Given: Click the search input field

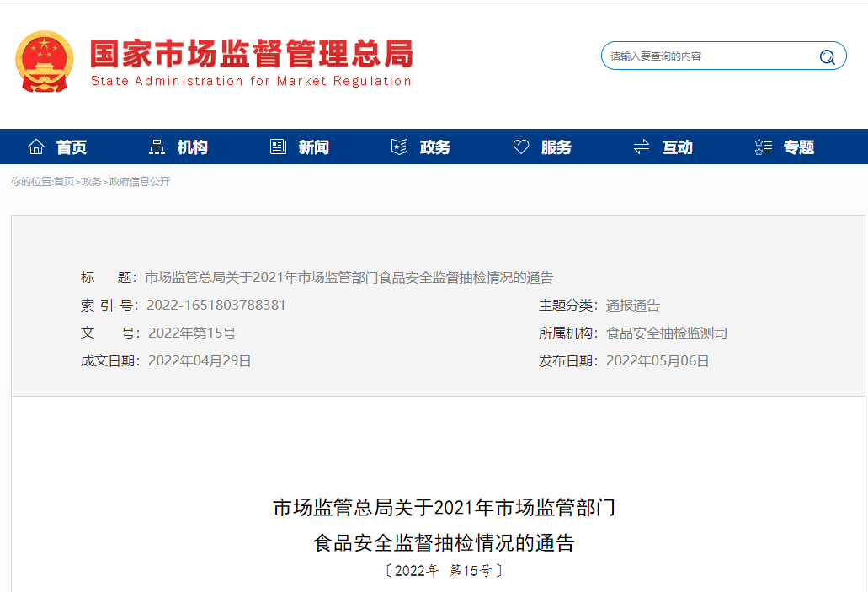Looking at the screenshot, I should (707, 56).
